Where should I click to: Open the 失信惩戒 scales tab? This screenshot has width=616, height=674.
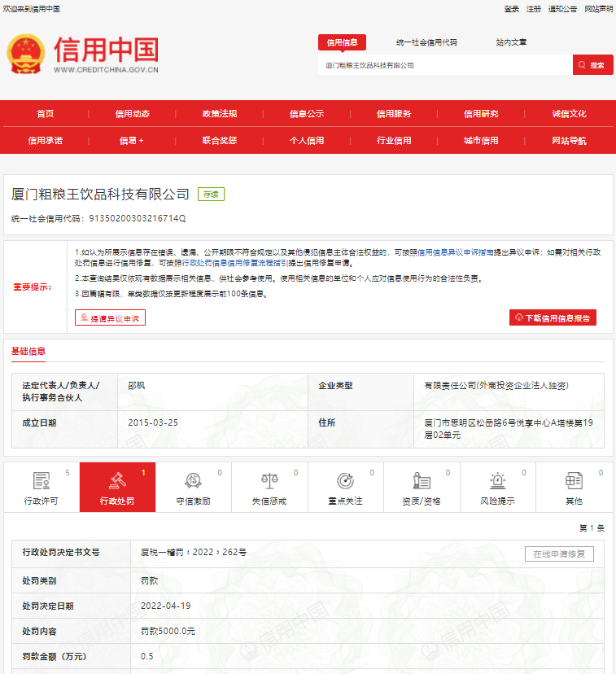point(270,488)
